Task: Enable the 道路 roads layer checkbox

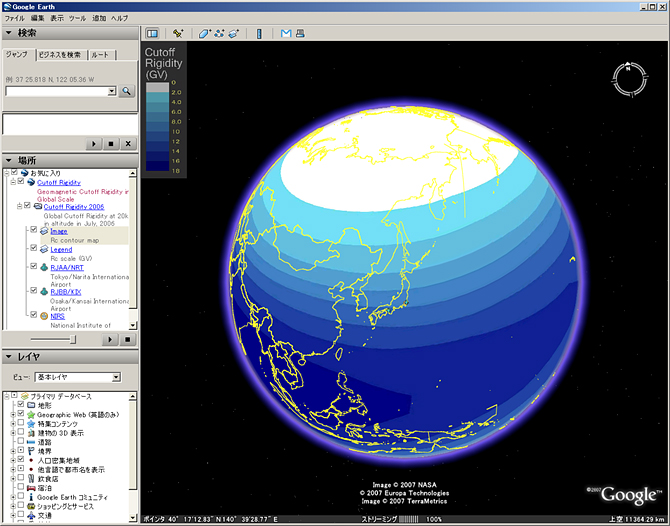Action: (x=21, y=441)
